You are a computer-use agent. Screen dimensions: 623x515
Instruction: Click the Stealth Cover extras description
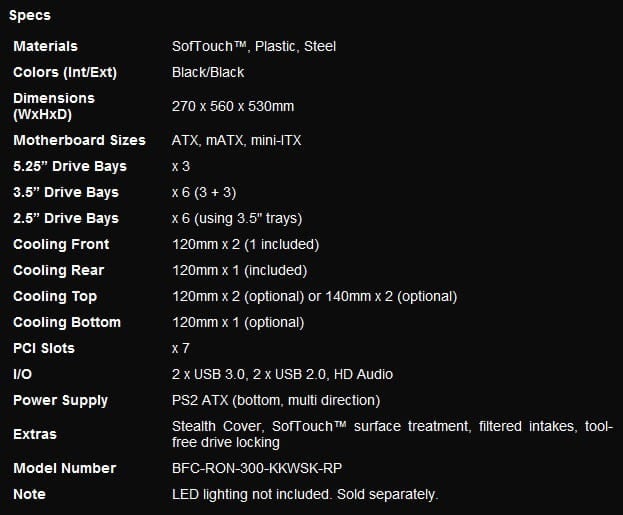pyautogui.click(x=390, y=434)
